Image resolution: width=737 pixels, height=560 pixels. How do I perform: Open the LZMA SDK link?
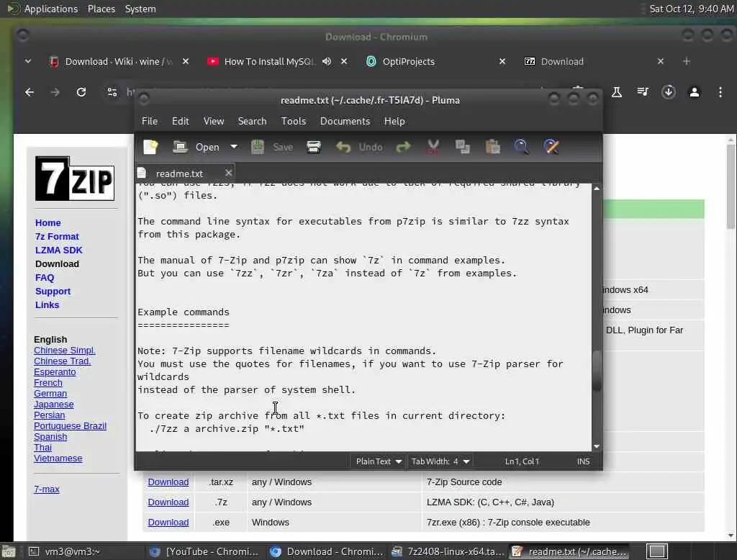59,250
